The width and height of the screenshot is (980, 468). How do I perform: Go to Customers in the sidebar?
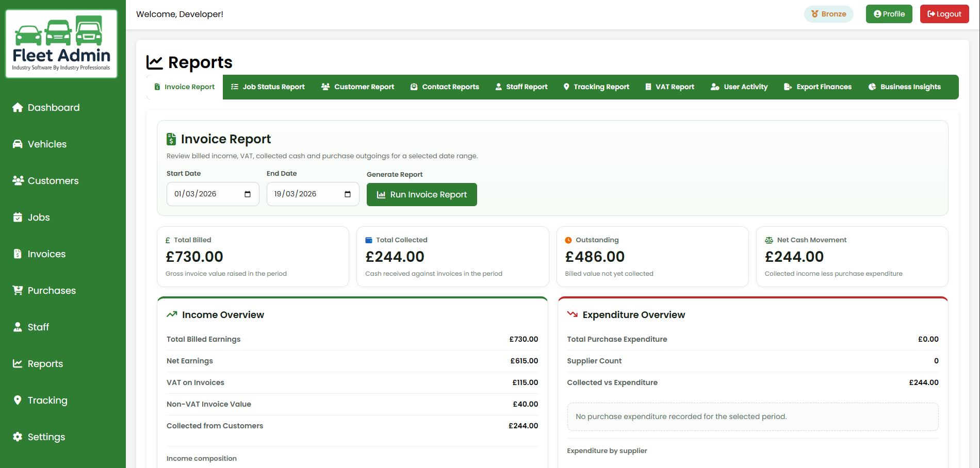(x=53, y=180)
